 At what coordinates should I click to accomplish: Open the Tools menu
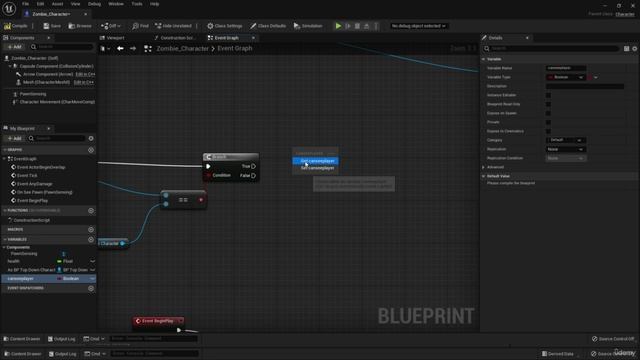coord(137,4)
